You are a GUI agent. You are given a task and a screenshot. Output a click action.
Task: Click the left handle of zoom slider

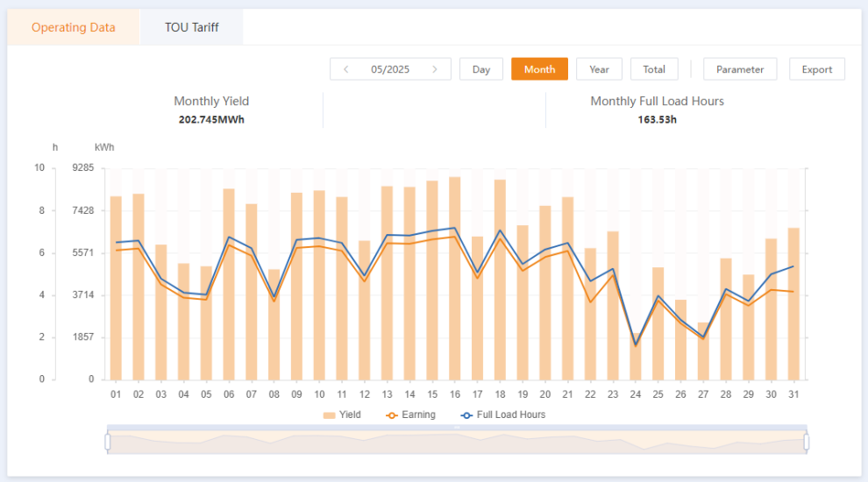click(108, 443)
